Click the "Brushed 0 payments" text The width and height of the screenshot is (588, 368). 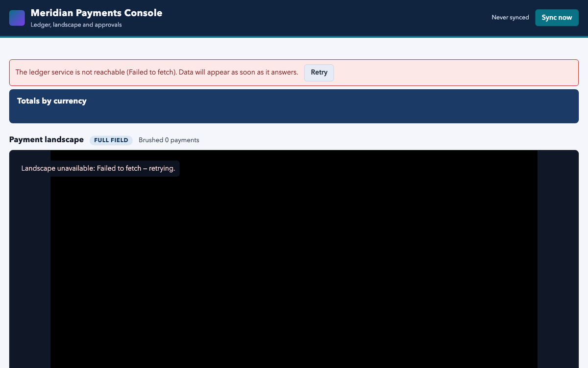pyautogui.click(x=169, y=140)
